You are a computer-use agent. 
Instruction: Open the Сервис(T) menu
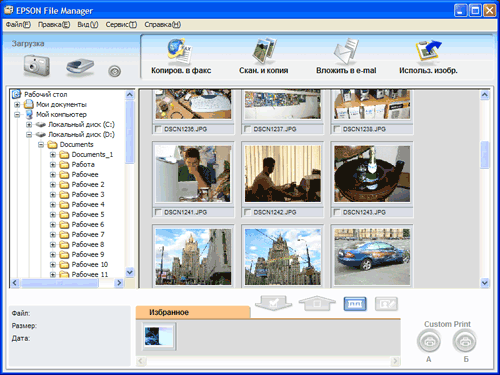click(x=121, y=24)
